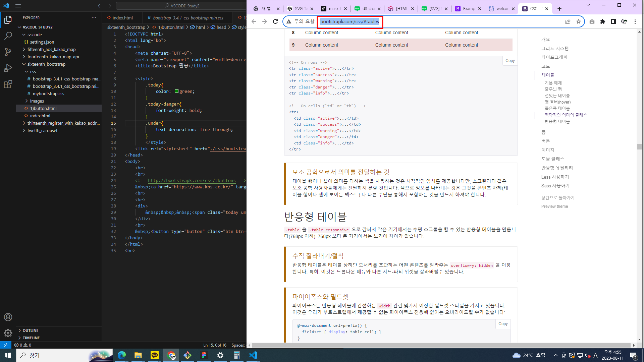Click the browser address bar URL
Screen dimensions: 644x362
pos(350,21)
